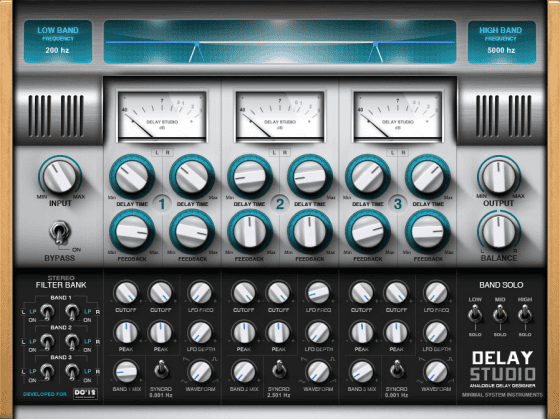Click the Band 2 Mix knob
The width and height of the screenshot is (560, 419).
click(244, 372)
